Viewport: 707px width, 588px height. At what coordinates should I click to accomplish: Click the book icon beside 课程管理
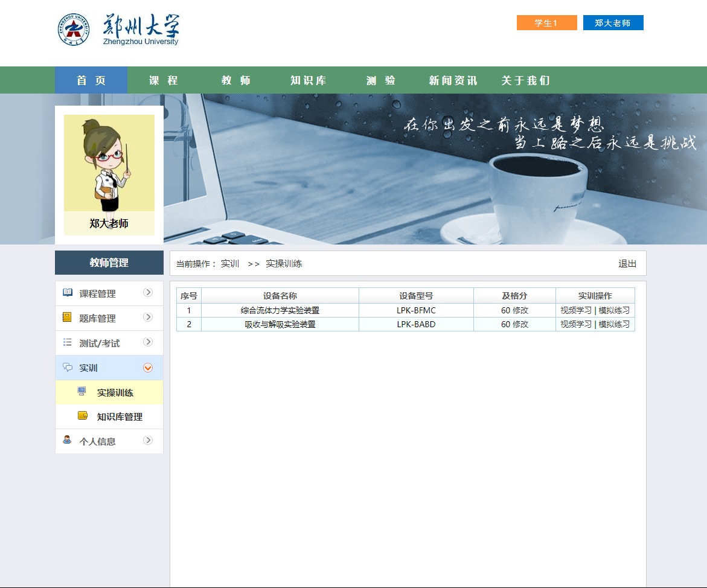[68, 293]
